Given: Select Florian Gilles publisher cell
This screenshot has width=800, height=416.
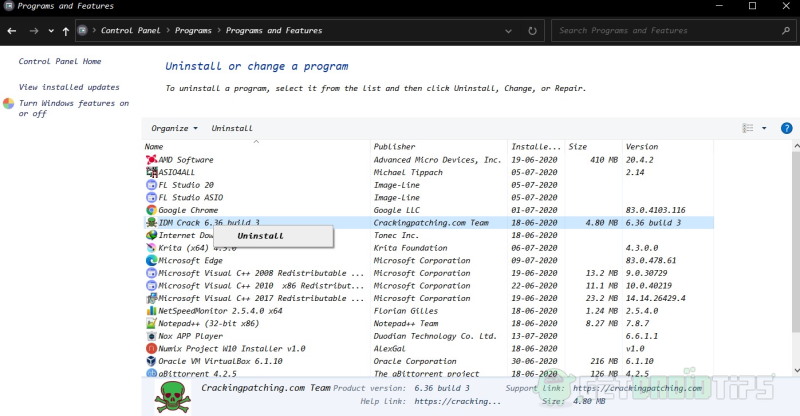Looking at the screenshot, I should (406, 310).
